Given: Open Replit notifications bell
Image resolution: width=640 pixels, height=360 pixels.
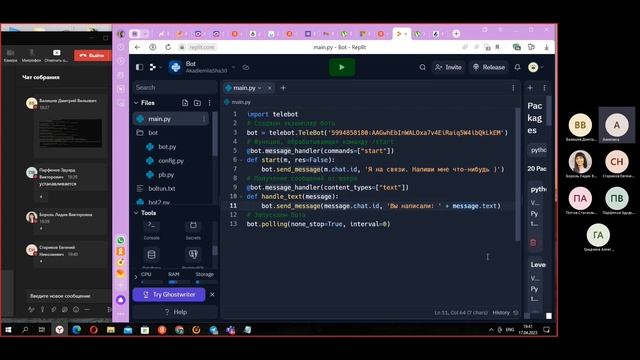Looking at the screenshot, I should [517, 67].
